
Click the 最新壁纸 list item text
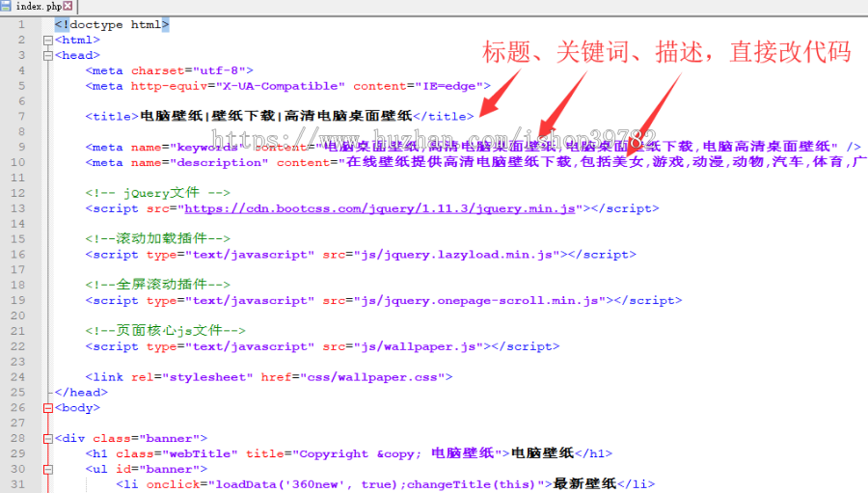pyautogui.click(x=584, y=483)
